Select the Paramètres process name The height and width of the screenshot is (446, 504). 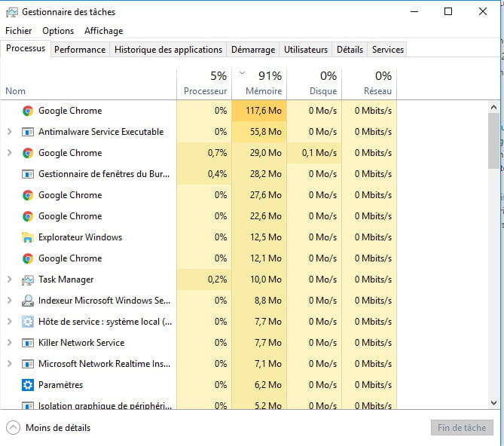tap(60, 385)
